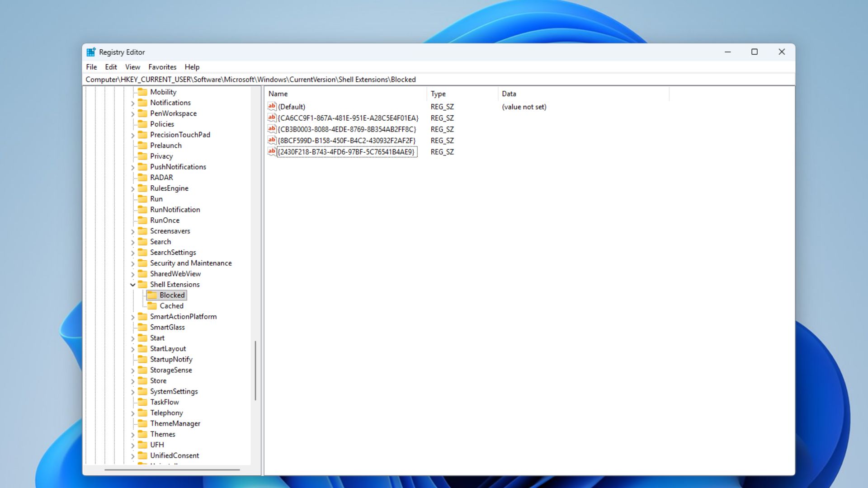
Task: Open the Favorites menu
Action: tap(162, 67)
